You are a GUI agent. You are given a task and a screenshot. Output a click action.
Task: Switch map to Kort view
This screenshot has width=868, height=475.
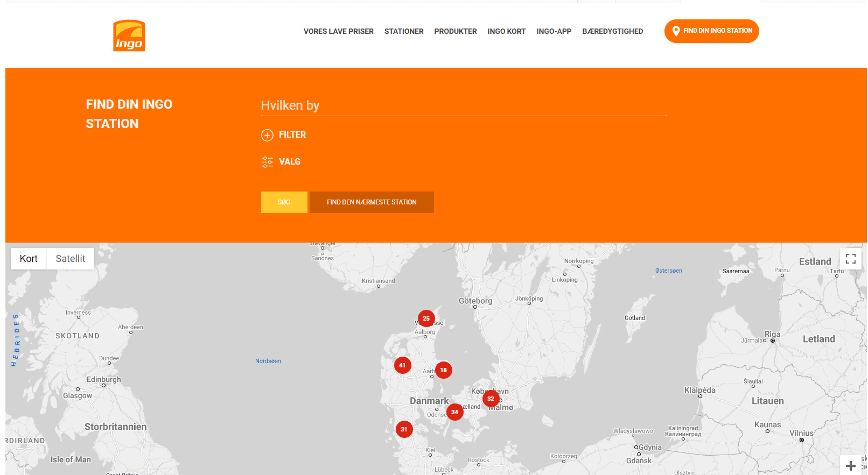coord(29,259)
